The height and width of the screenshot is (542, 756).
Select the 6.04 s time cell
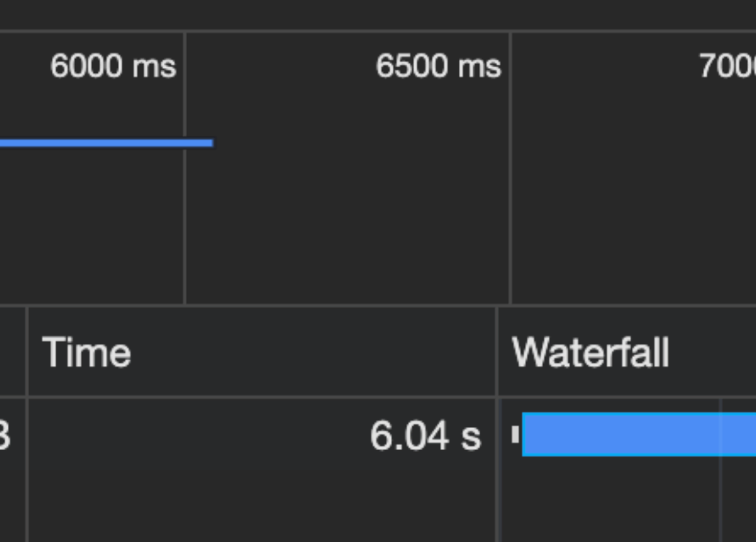tap(425, 436)
